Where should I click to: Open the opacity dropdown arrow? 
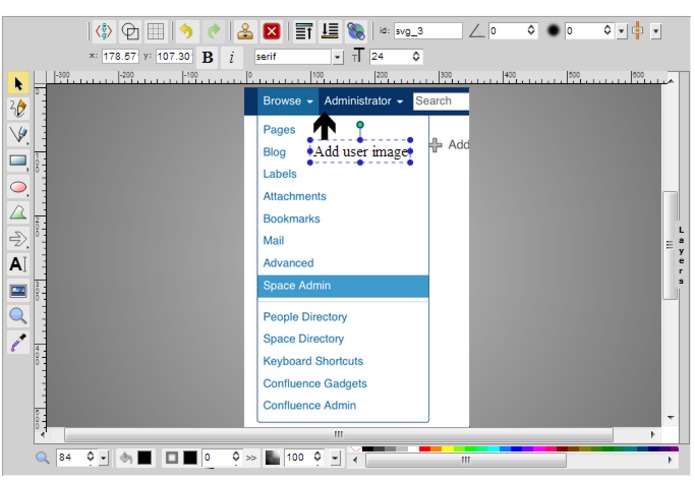(335, 458)
